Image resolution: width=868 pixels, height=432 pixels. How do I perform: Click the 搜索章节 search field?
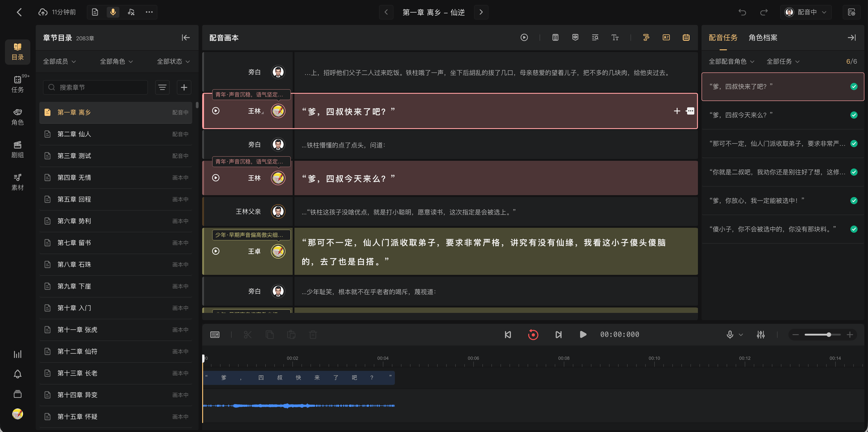(x=95, y=87)
